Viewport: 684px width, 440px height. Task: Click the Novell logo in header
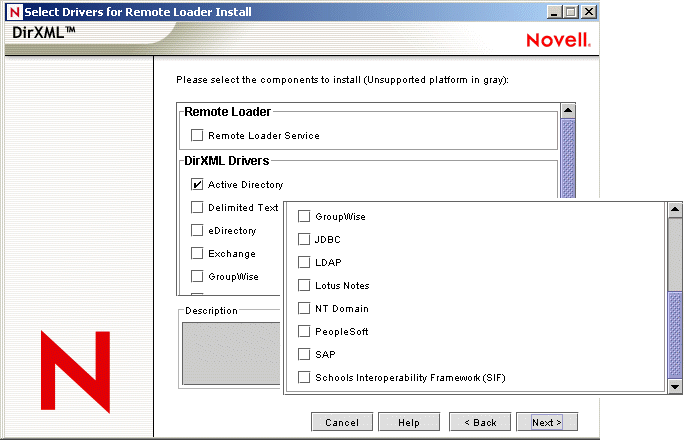(x=558, y=41)
